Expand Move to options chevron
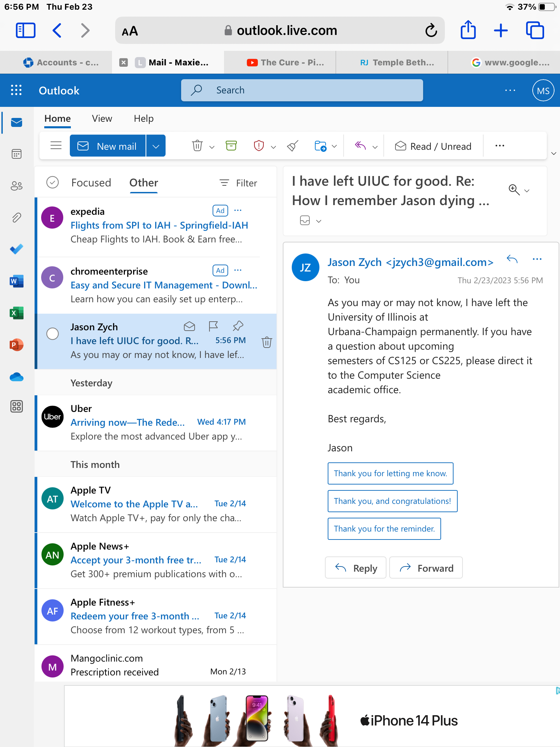 coord(334,146)
